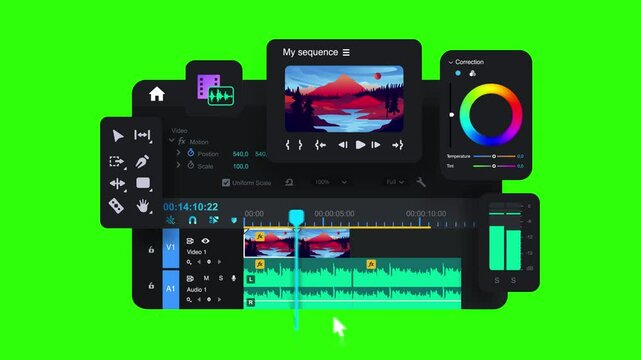Click right S solo button under meters
Viewport: 641px width, 360px height.
tap(513, 280)
